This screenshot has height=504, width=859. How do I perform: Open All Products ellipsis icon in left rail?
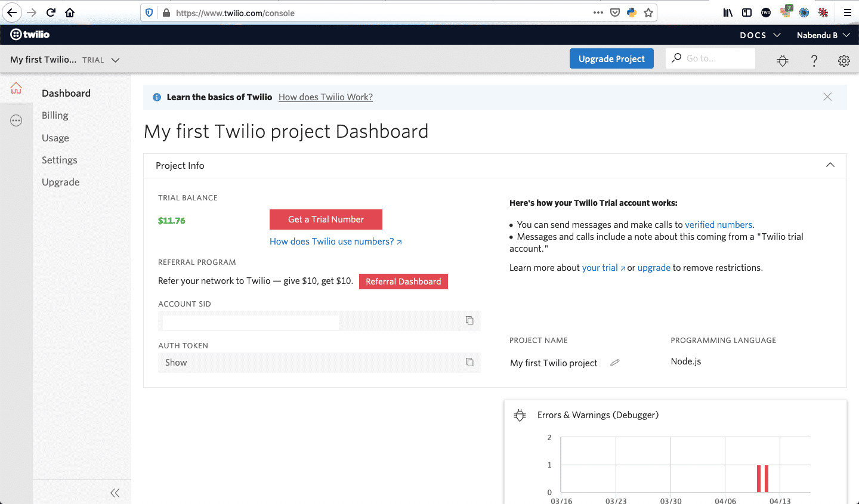pos(16,120)
